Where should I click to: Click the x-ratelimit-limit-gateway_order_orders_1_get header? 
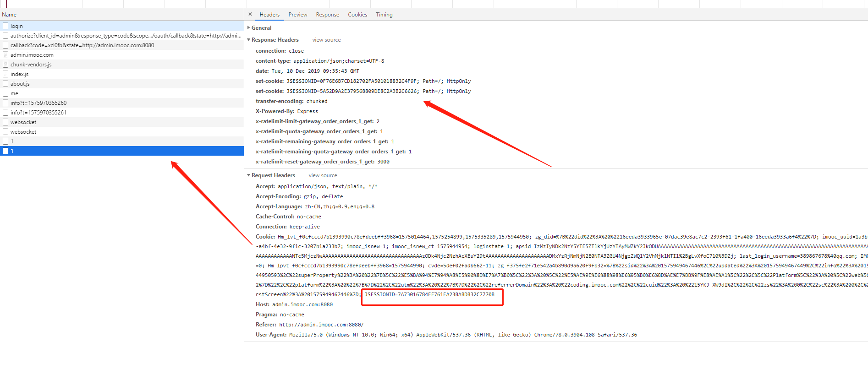click(x=318, y=121)
